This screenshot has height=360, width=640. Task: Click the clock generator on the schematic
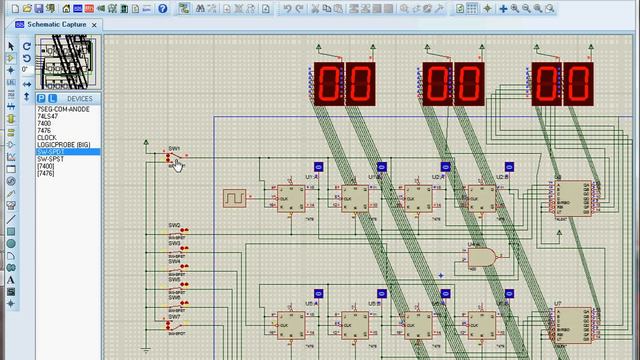[x=235, y=198]
